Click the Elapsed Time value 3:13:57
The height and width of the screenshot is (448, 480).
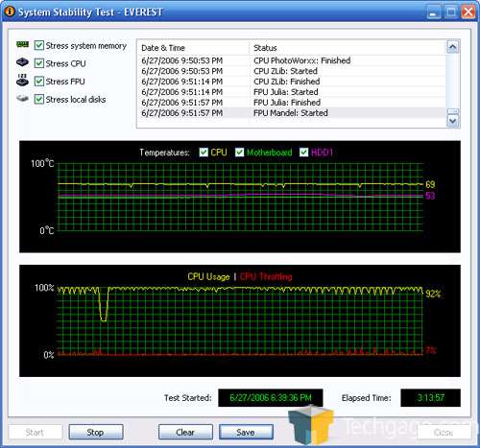(430, 398)
